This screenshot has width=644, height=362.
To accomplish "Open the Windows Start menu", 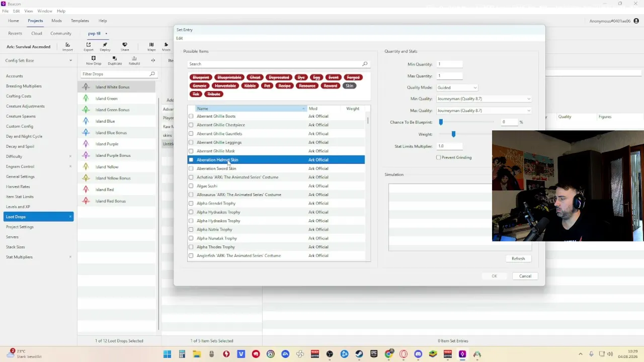I will [x=167, y=354].
